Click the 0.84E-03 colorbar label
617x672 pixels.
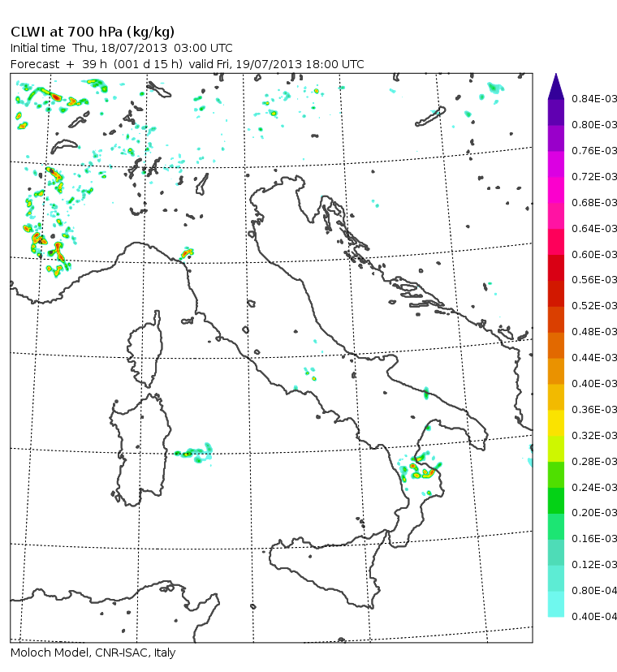pyautogui.click(x=594, y=99)
